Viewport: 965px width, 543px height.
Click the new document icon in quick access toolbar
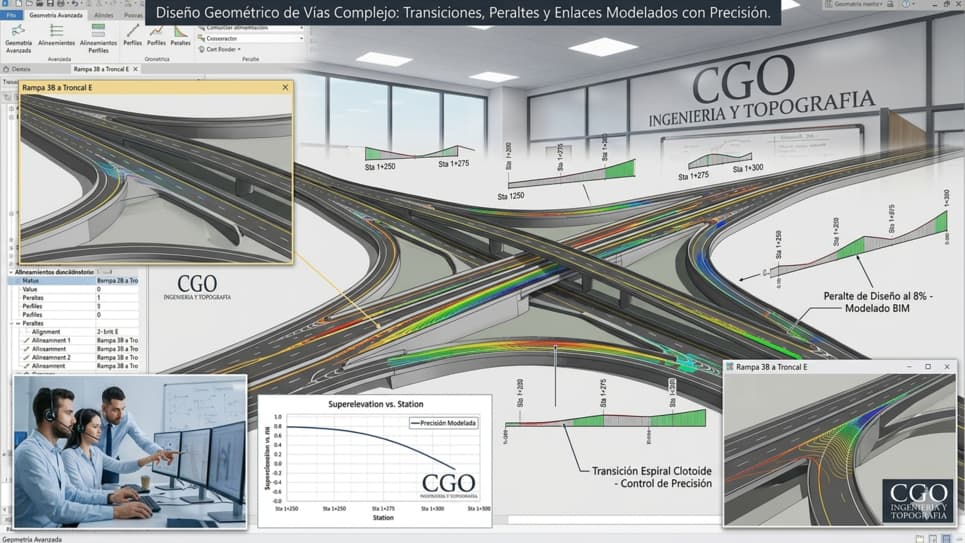pos(18,4)
